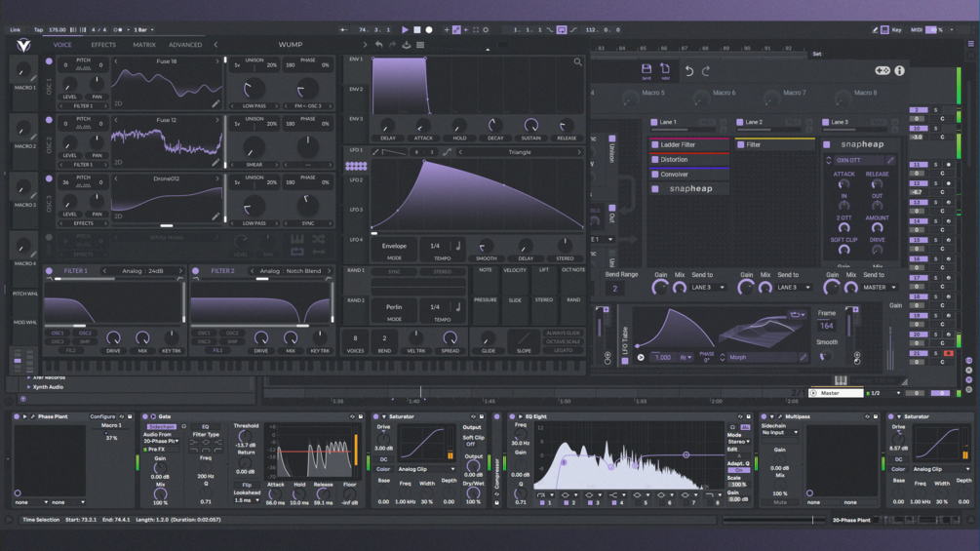This screenshot has width=980, height=551.
Task: Toggle OSC 3 on/off circle
Action: click(x=49, y=178)
